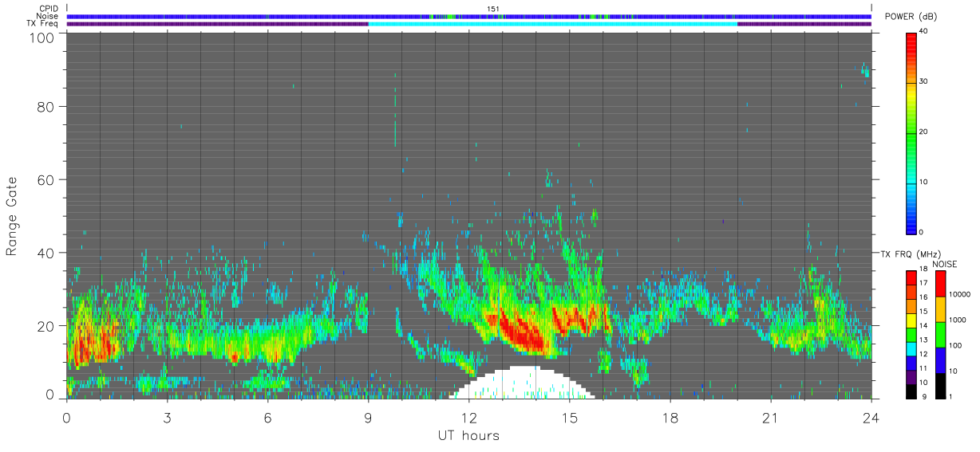The image size is (980, 452).
Task: Click the '30' label on Power scale
Action: click(923, 81)
